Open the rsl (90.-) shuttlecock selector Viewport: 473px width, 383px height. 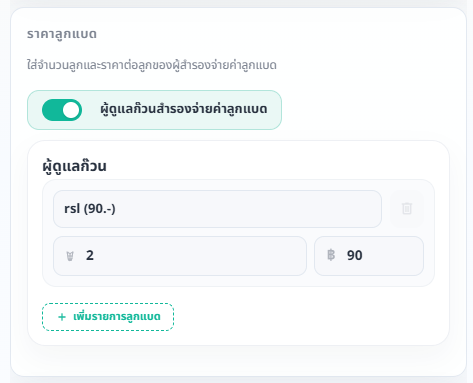pos(217,209)
